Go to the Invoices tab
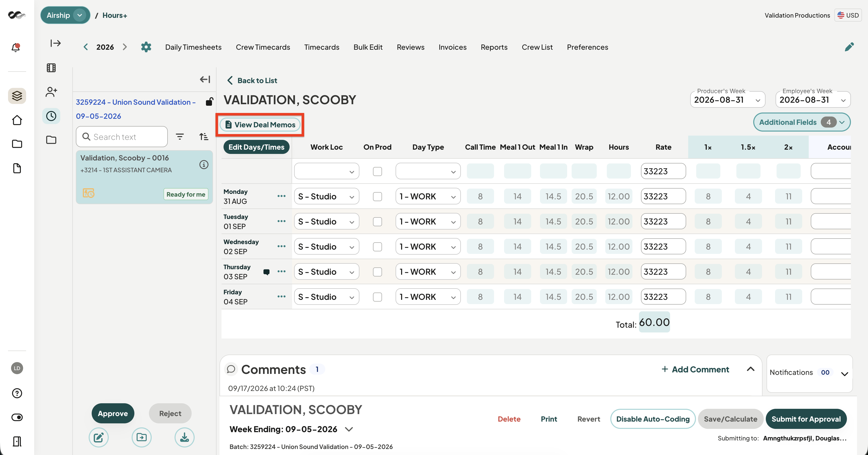Image resolution: width=868 pixels, height=455 pixels. click(x=453, y=47)
